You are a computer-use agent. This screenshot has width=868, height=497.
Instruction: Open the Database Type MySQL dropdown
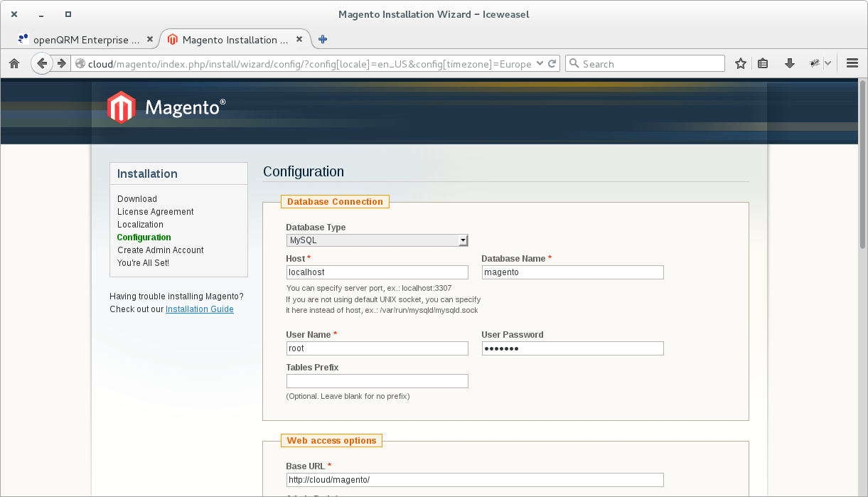coord(377,240)
